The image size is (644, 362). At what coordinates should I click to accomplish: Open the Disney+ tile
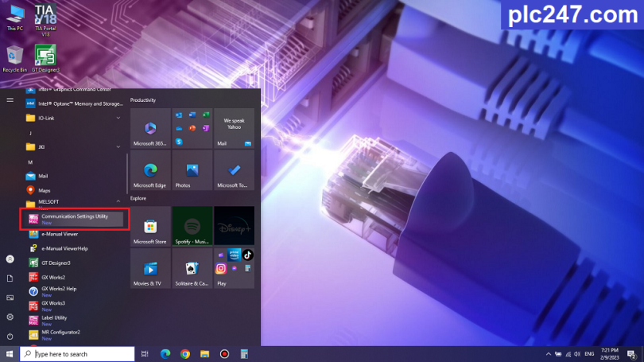point(234,226)
